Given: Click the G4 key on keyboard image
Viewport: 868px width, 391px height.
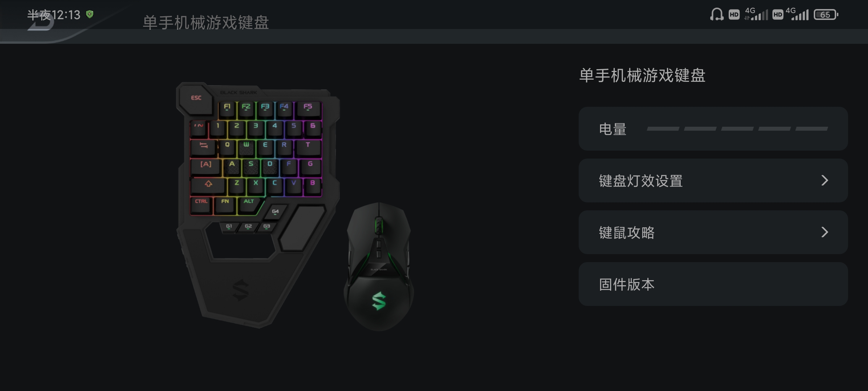Looking at the screenshot, I should click(x=275, y=211).
